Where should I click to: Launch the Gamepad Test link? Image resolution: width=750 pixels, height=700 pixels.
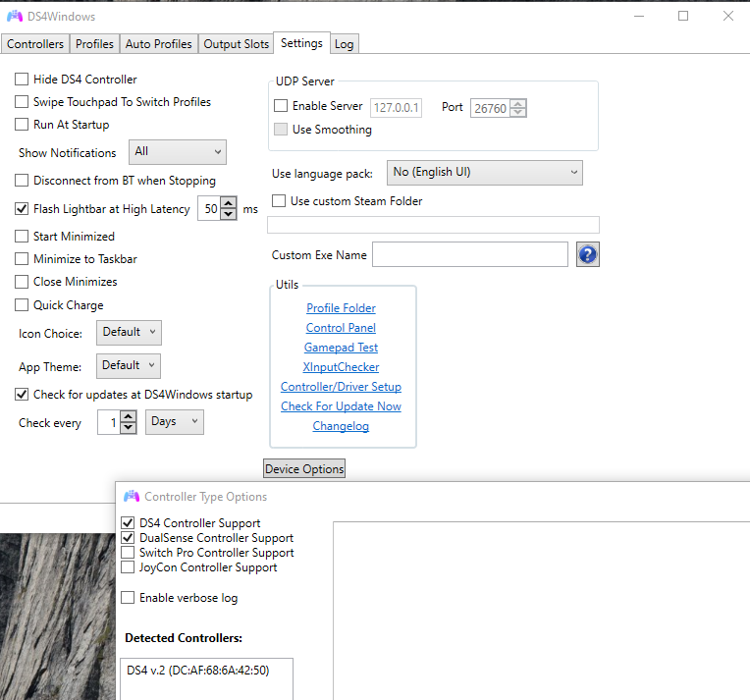(x=341, y=348)
